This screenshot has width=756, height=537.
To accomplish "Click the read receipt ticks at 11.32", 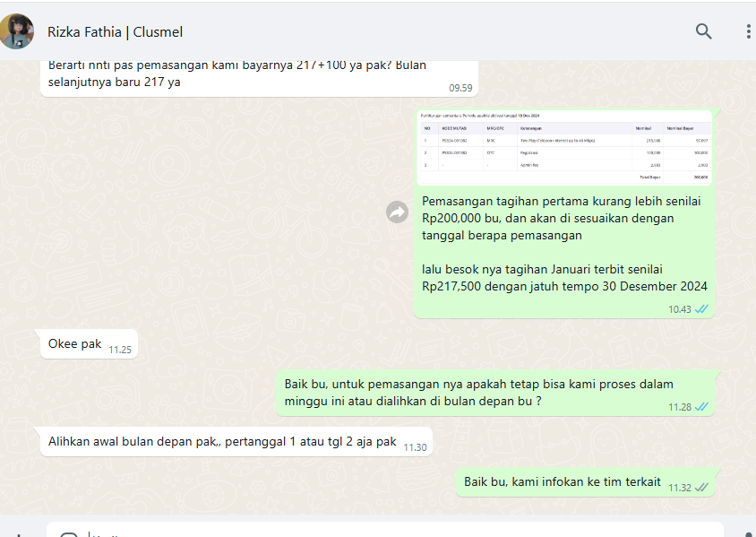I will coord(701,486).
